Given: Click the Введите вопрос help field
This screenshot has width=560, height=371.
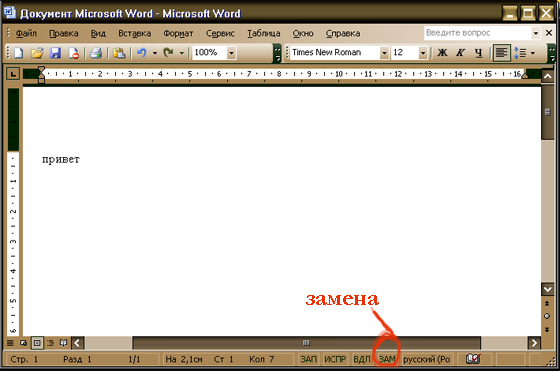Looking at the screenshot, I should coord(478,33).
